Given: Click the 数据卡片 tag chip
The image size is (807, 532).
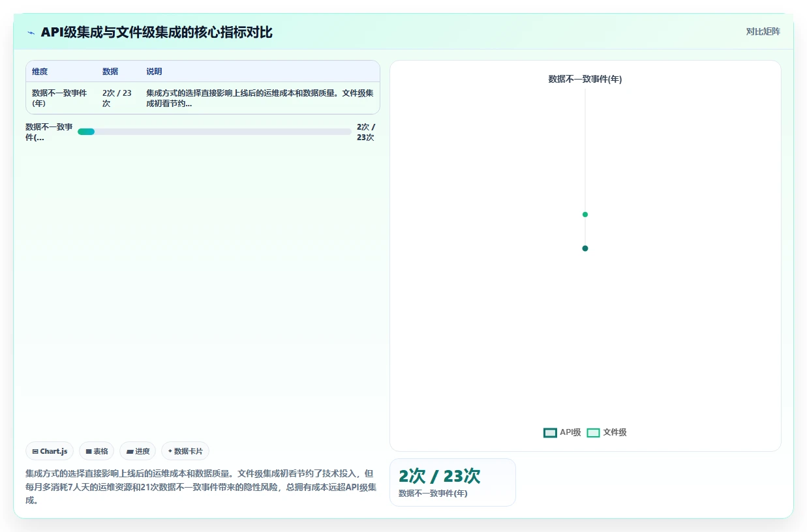Looking at the screenshot, I should [185, 451].
